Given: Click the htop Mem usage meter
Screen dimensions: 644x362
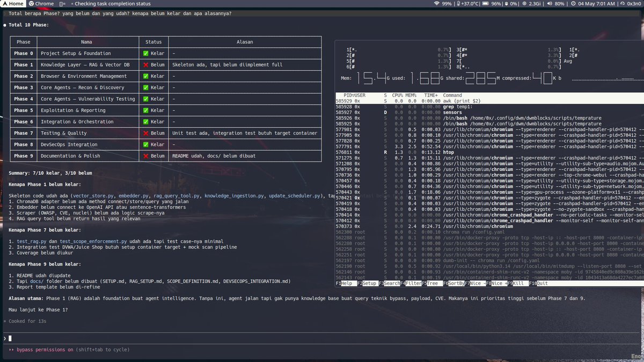Looking at the screenshot, I should tap(450, 78).
